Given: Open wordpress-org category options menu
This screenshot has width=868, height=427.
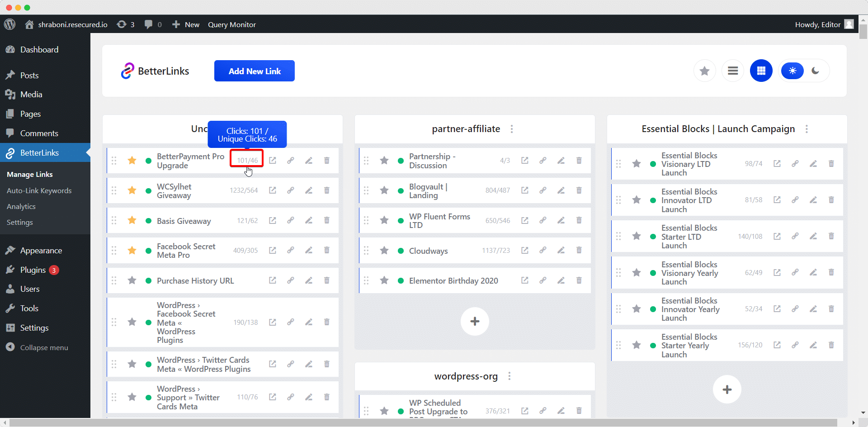Looking at the screenshot, I should (x=509, y=376).
